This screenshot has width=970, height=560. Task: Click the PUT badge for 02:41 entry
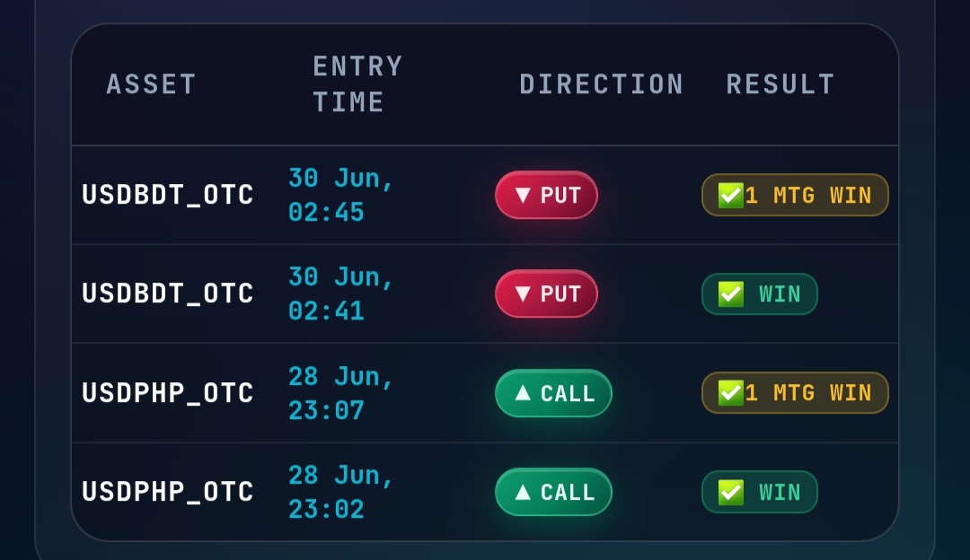click(x=546, y=293)
